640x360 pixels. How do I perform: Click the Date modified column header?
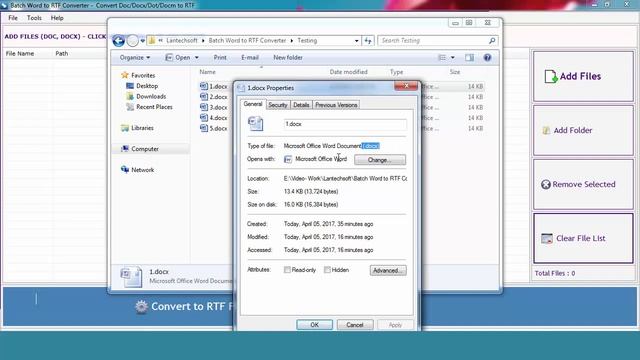point(349,72)
